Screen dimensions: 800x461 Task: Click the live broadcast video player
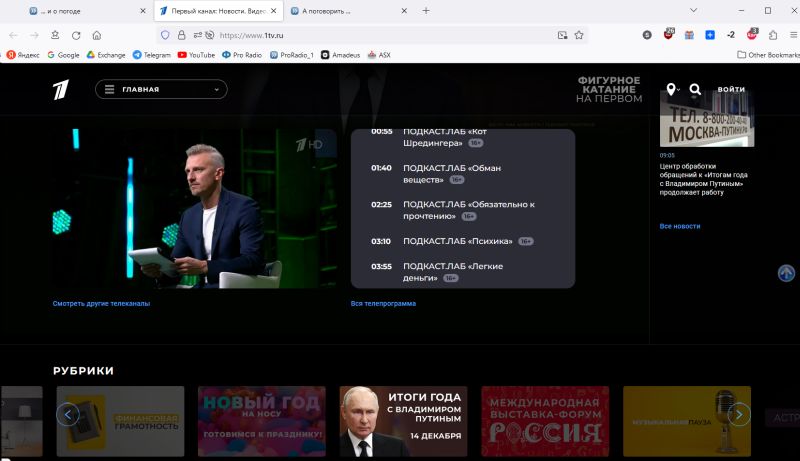point(194,209)
